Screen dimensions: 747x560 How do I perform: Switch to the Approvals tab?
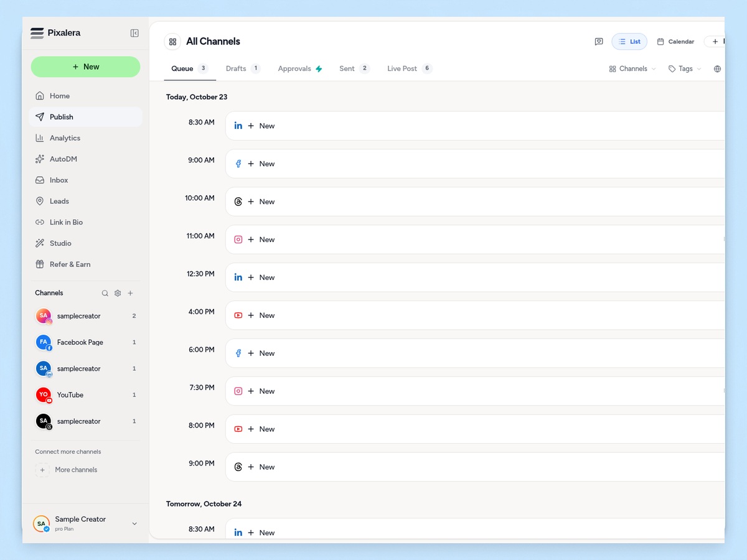[300, 68]
